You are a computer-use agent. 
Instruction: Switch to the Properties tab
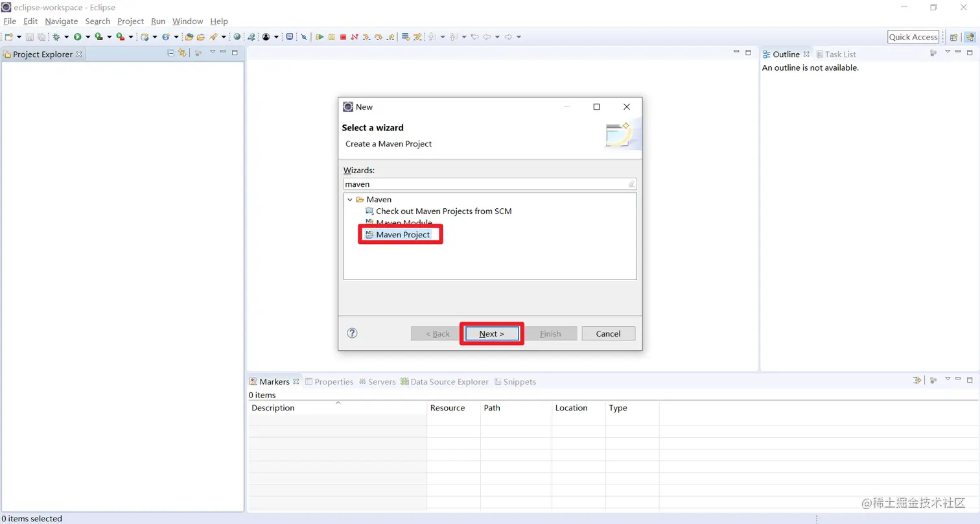pos(329,382)
